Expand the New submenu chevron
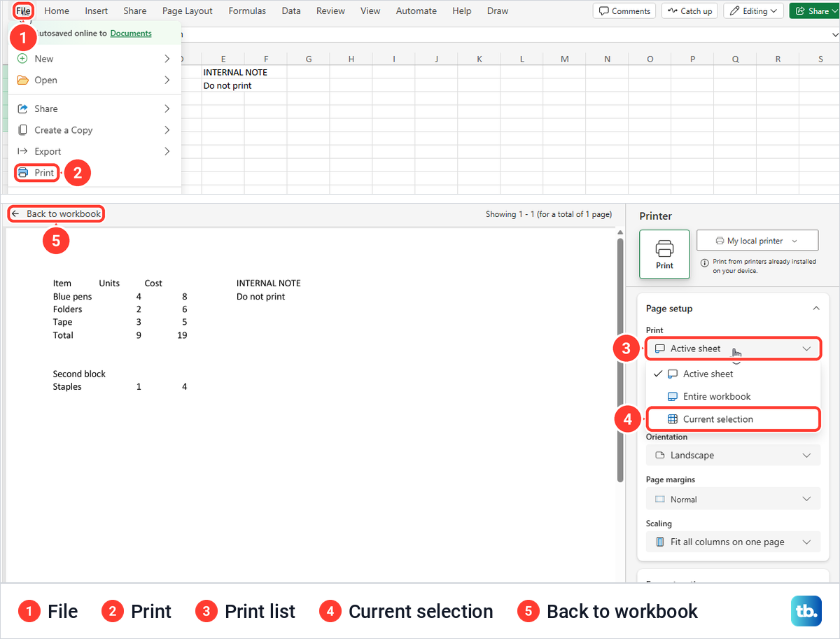This screenshot has width=840, height=639. pos(167,59)
